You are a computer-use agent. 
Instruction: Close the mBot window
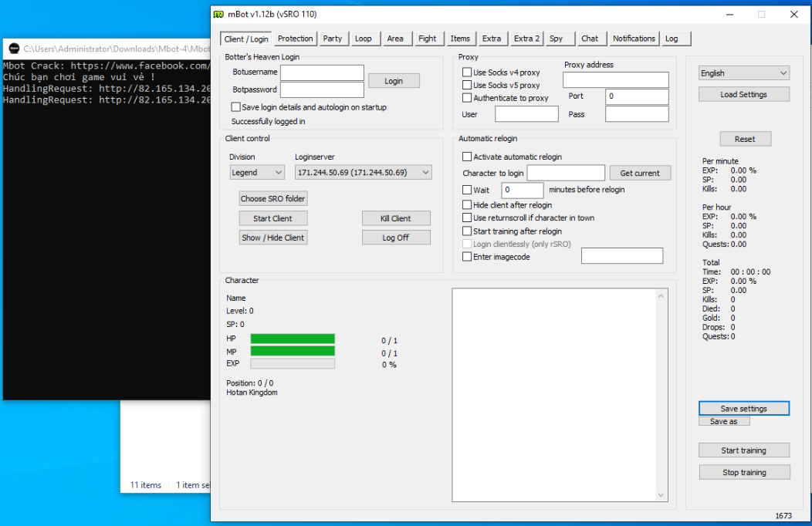click(x=794, y=15)
